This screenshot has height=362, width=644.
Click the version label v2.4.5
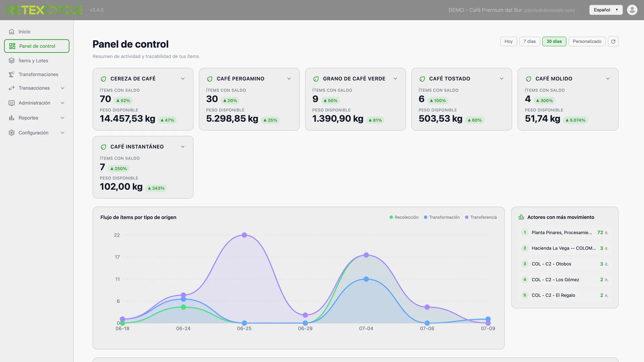pyautogui.click(x=97, y=10)
